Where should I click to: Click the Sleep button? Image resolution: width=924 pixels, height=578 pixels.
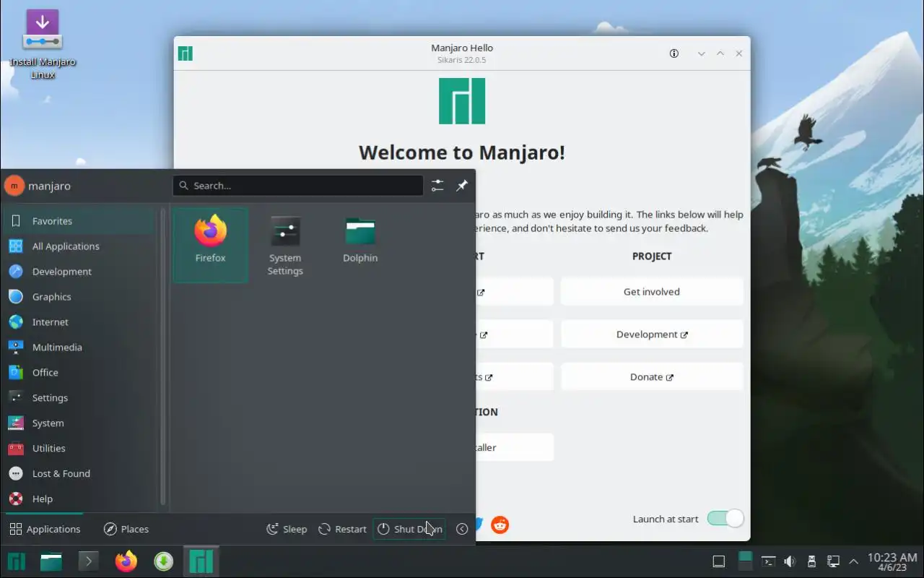click(287, 529)
